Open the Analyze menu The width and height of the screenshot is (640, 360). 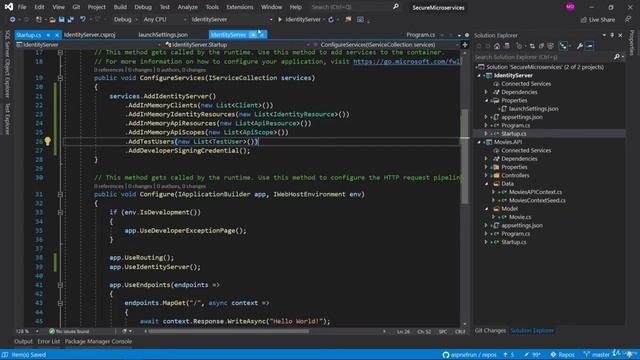click(x=187, y=7)
